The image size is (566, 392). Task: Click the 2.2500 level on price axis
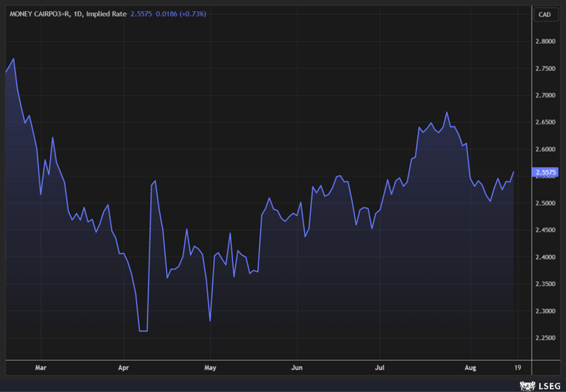tap(545, 338)
